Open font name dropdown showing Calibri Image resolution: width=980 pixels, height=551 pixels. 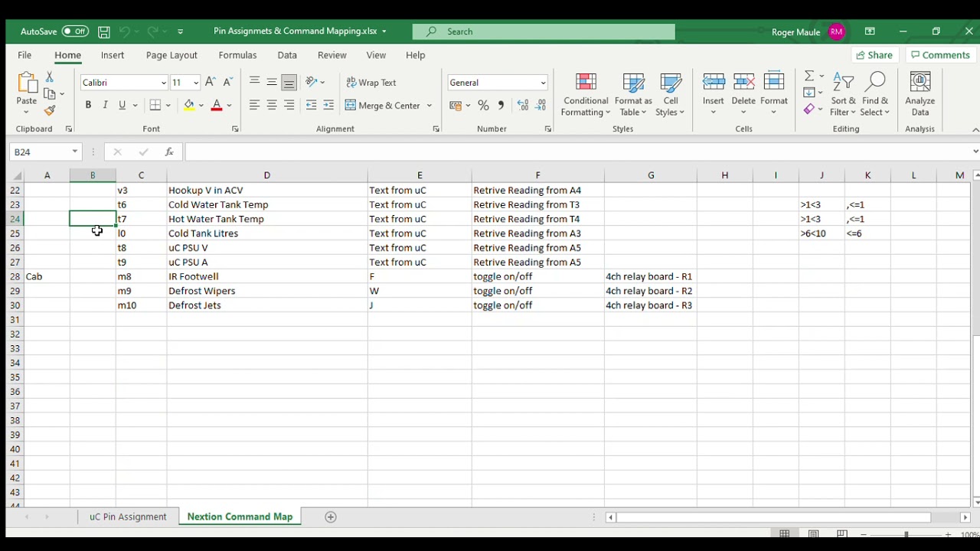(163, 83)
